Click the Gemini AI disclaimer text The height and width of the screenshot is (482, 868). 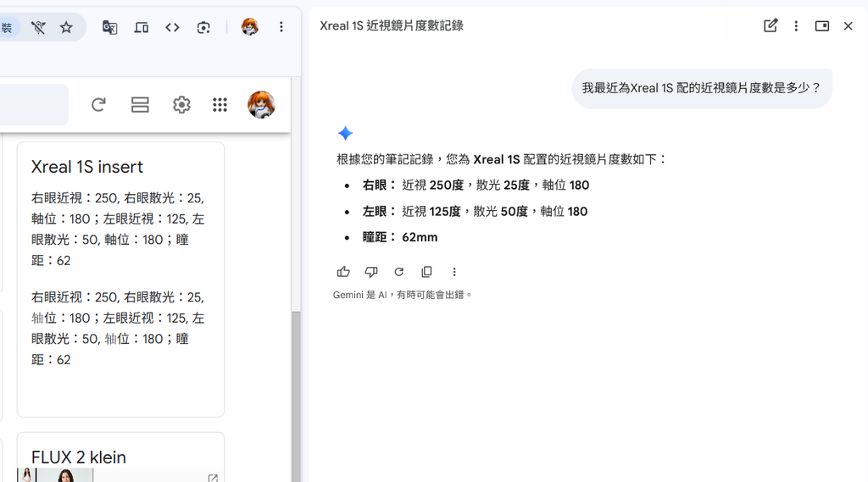tap(403, 295)
